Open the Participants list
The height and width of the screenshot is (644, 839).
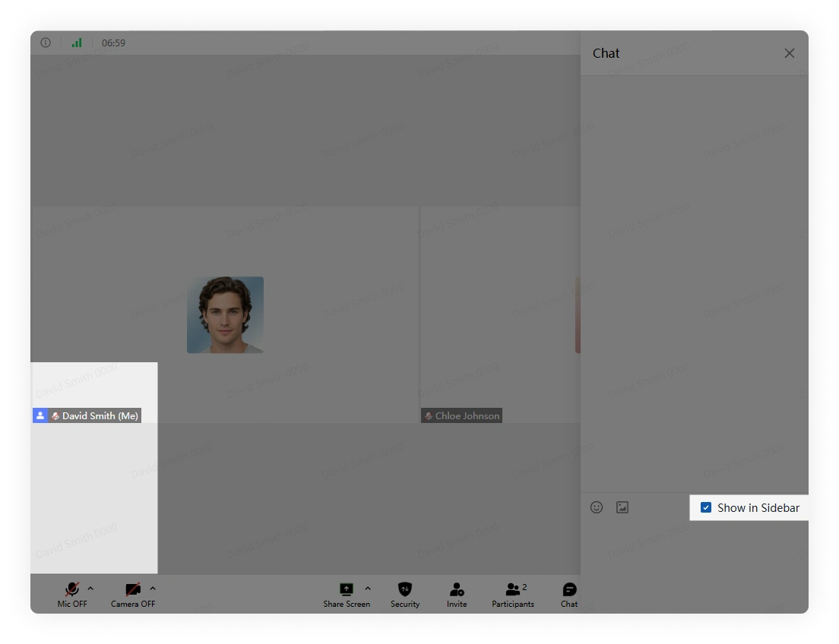(513, 595)
